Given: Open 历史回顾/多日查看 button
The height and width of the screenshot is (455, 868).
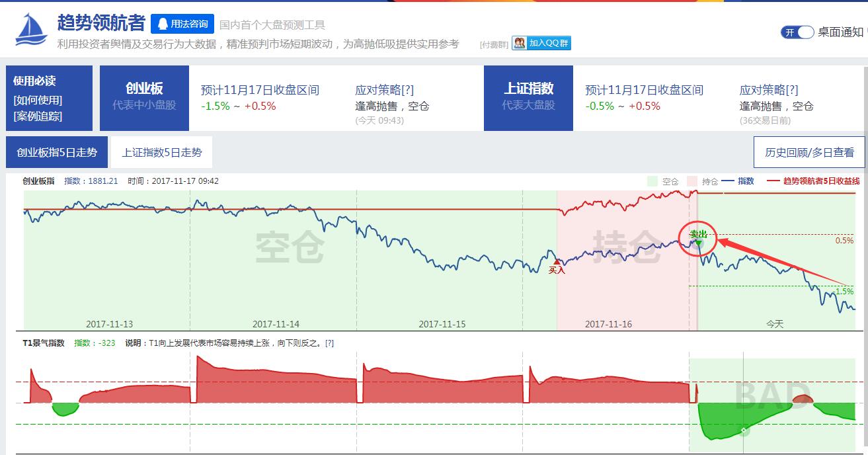Looking at the screenshot, I should (x=809, y=152).
